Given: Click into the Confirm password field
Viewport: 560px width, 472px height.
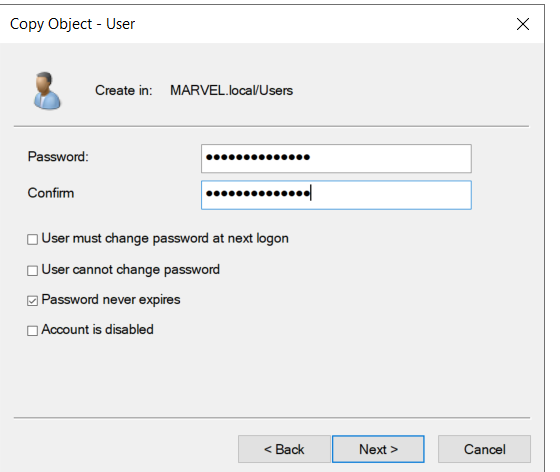Looking at the screenshot, I should coord(336,195).
